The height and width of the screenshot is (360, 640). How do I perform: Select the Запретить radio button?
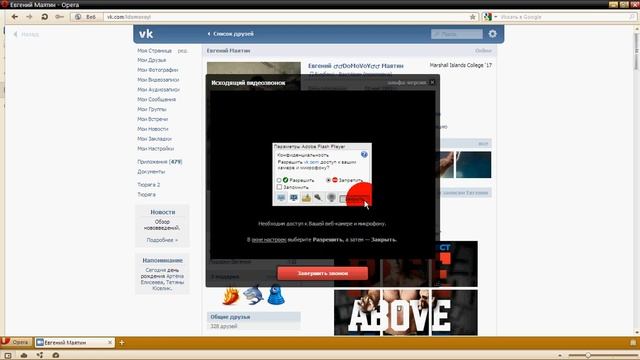pos(328,180)
